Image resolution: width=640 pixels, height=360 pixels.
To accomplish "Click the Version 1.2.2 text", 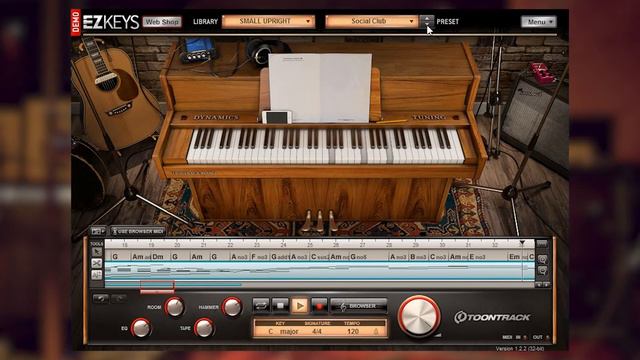I will [520, 349].
